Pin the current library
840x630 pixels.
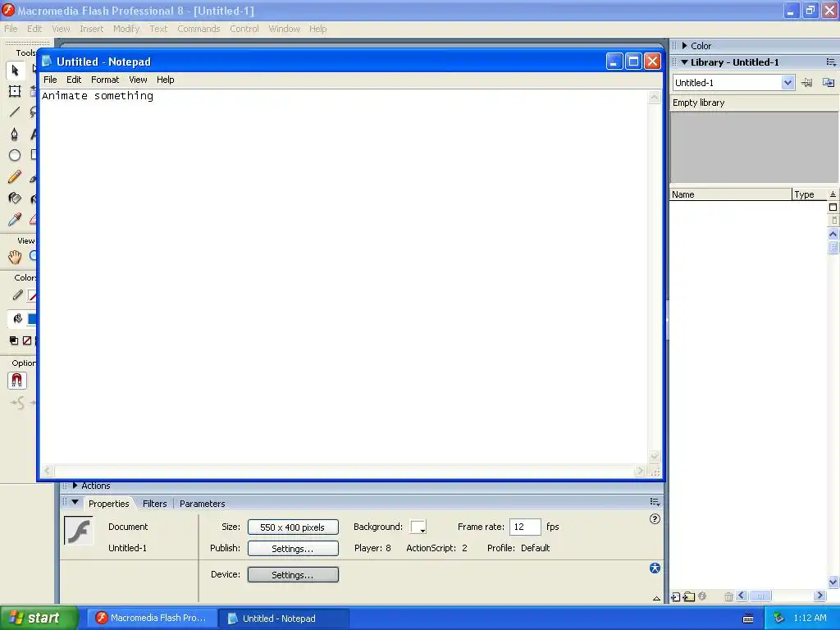pos(807,83)
